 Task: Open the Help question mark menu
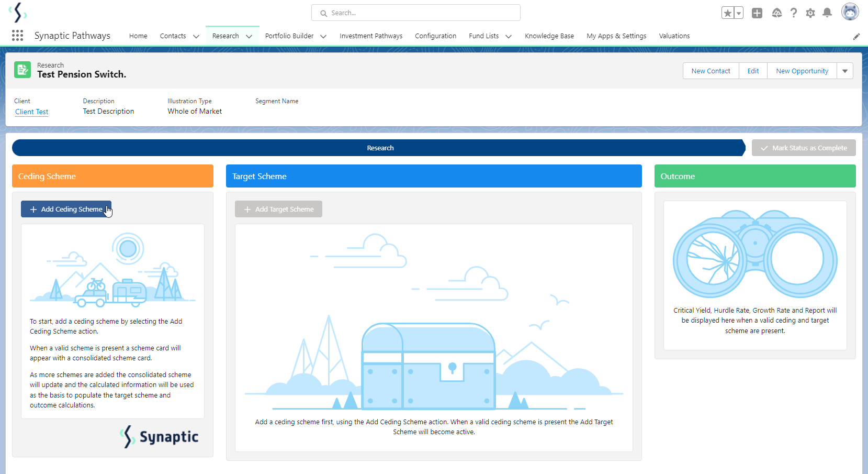[794, 13]
